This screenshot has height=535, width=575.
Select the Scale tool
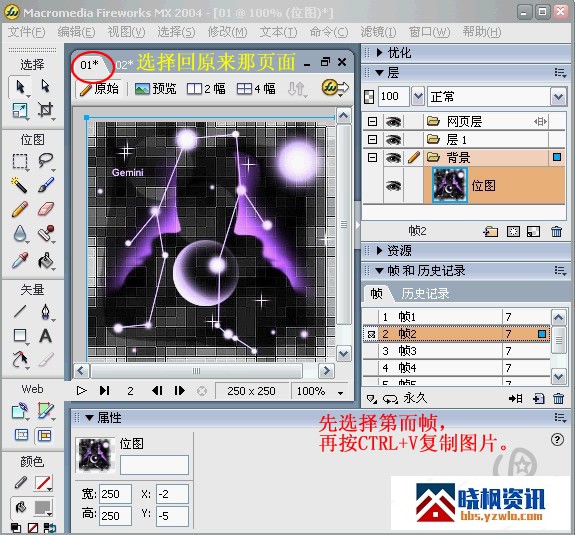(x=20, y=110)
